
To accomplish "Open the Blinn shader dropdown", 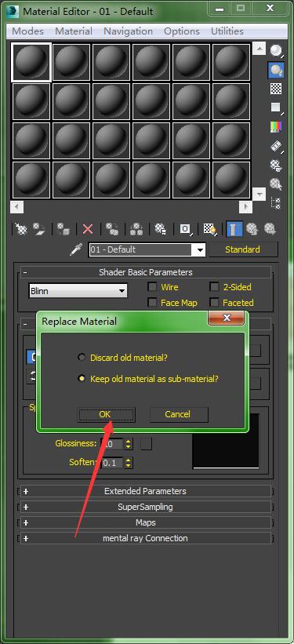I will 78,291.
